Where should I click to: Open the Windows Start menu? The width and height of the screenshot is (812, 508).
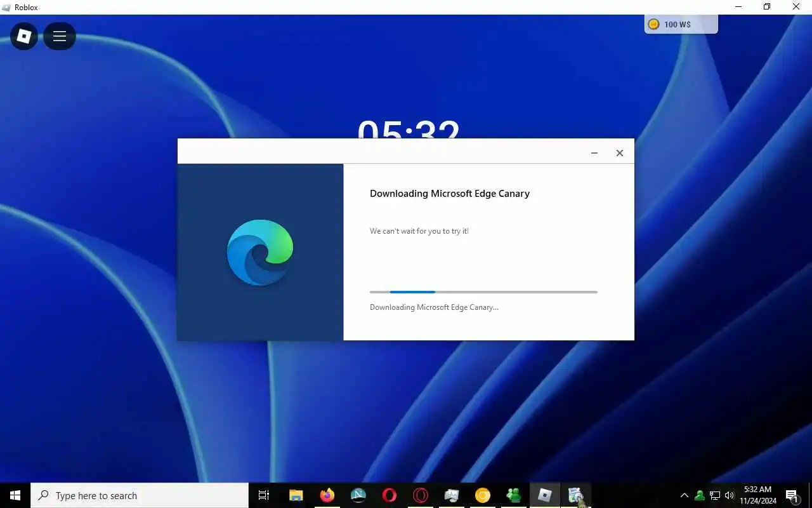[x=15, y=495]
